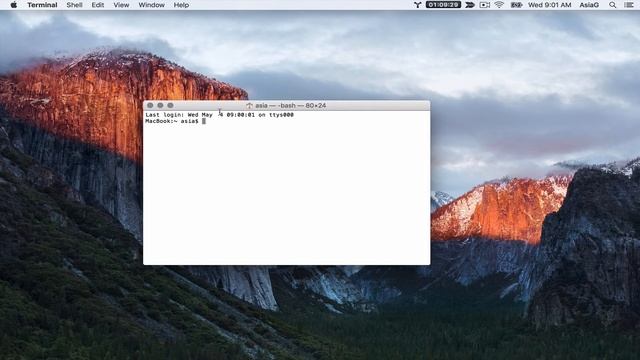The height and width of the screenshot is (360, 640).
Task: Open the Window menu
Action: point(151,5)
